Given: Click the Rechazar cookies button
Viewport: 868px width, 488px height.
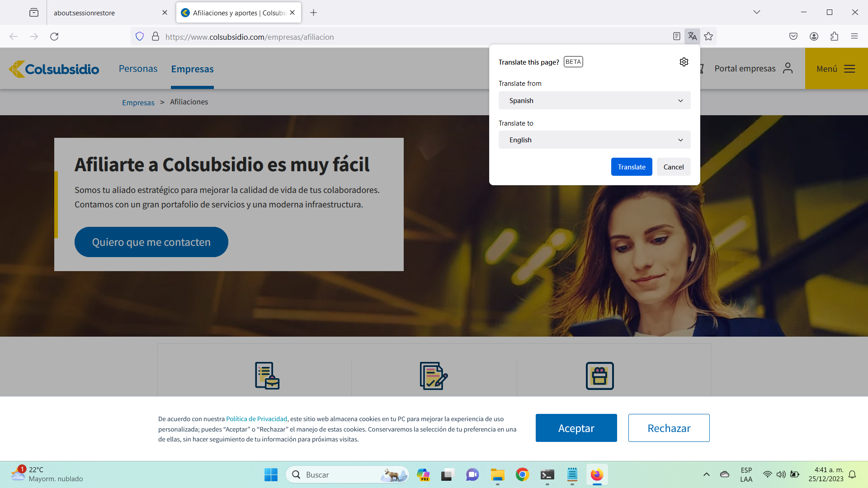Looking at the screenshot, I should pyautogui.click(x=669, y=428).
